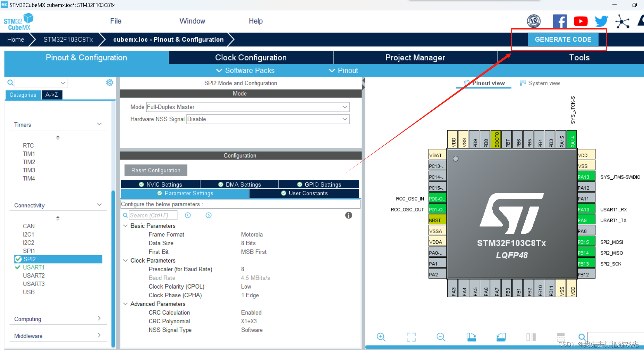Select TIM2 in Timers list
644x351 pixels.
click(29, 162)
